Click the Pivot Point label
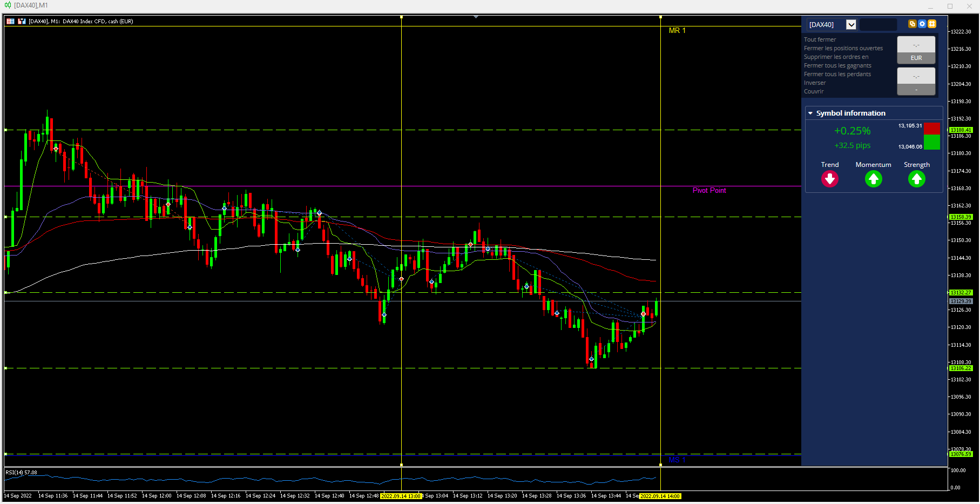Viewport: 980px width, 504px height. click(x=709, y=191)
